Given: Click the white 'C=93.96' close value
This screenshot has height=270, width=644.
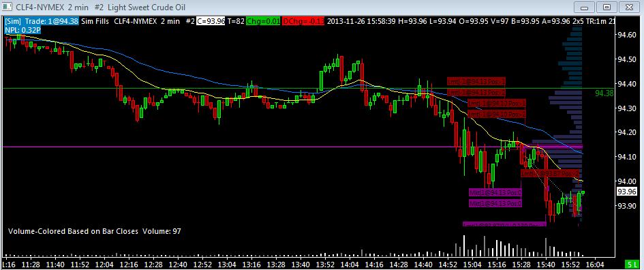Looking at the screenshot, I should (211, 21).
